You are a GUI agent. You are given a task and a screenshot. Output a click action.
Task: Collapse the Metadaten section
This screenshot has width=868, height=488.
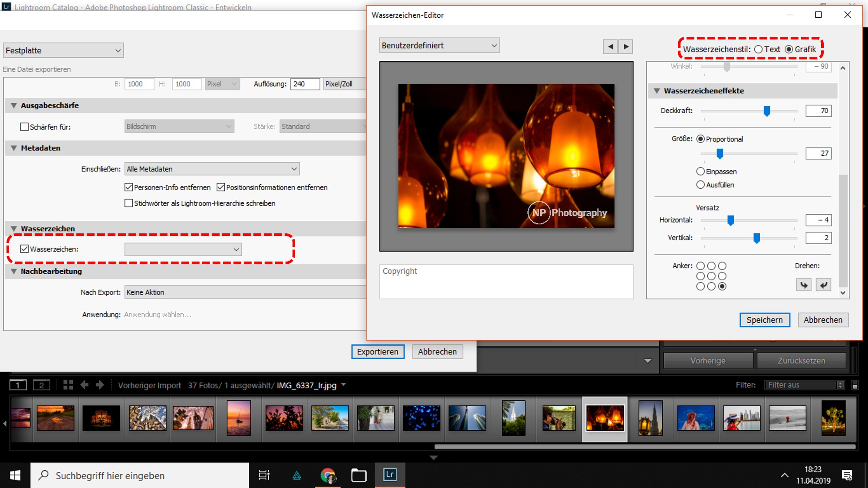14,148
